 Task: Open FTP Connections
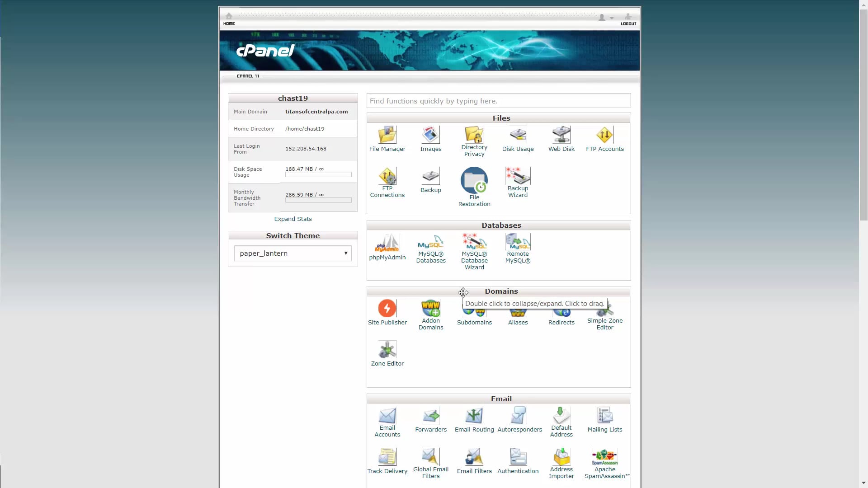(x=387, y=183)
